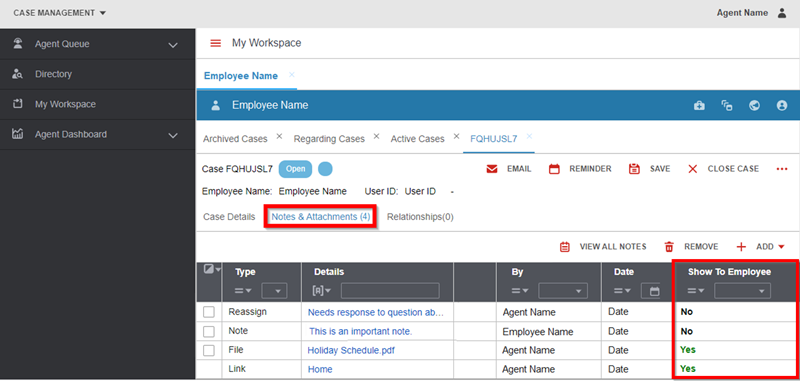Open the By column filter operator

[520, 291]
